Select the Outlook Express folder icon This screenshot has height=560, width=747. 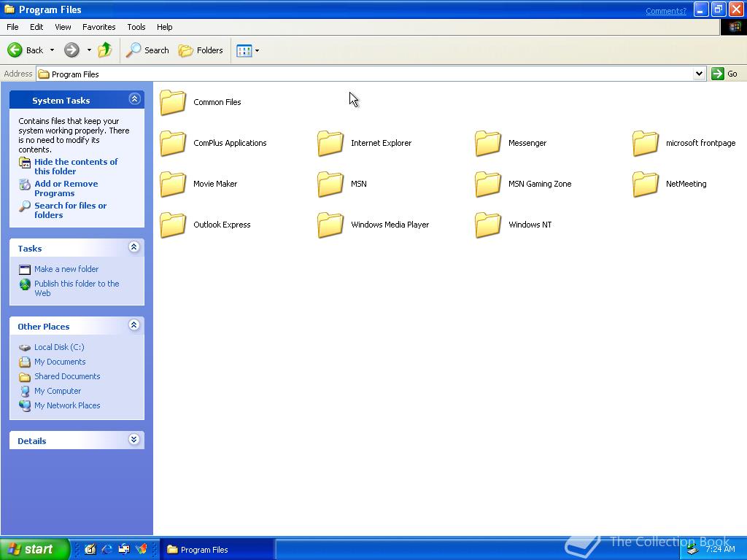[x=172, y=225]
